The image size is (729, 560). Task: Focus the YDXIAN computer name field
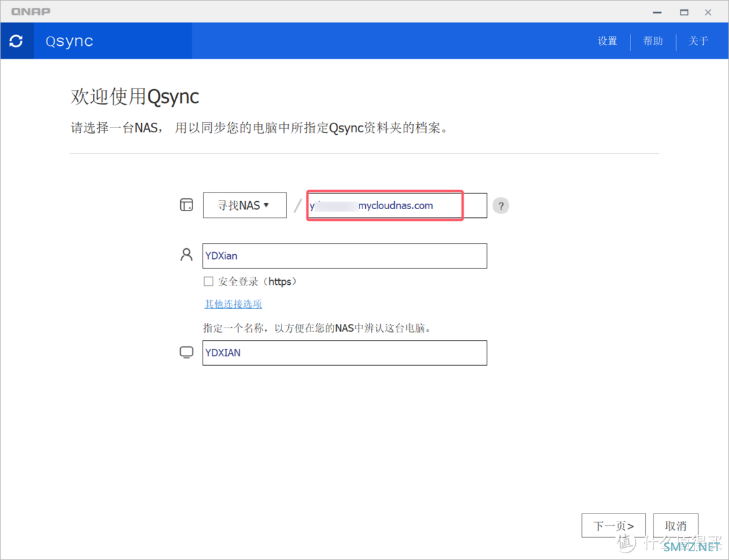[344, 353]
